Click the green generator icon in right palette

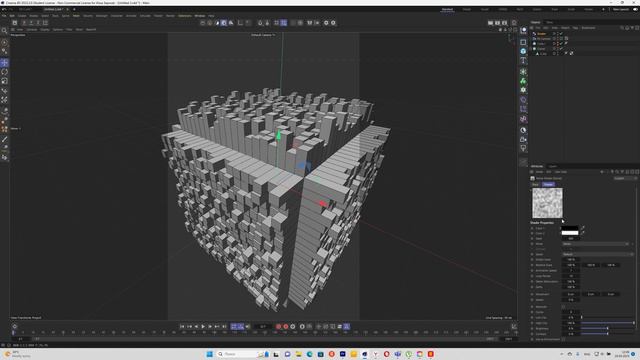[523, 81]
